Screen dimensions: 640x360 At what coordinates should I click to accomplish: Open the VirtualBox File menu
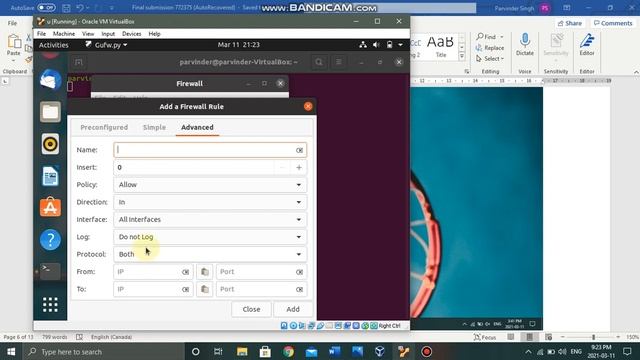click(x=42, y=34)
